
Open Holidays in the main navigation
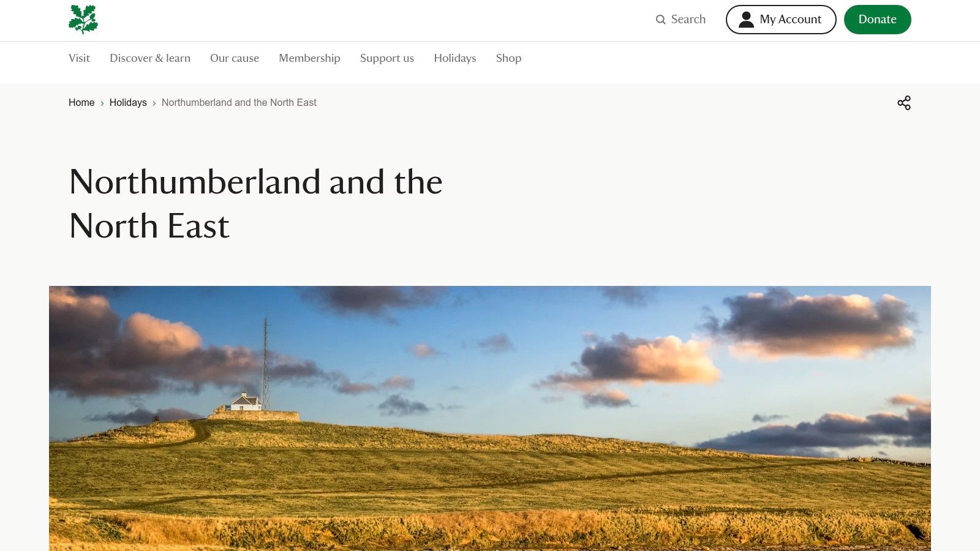click(455, 58)
